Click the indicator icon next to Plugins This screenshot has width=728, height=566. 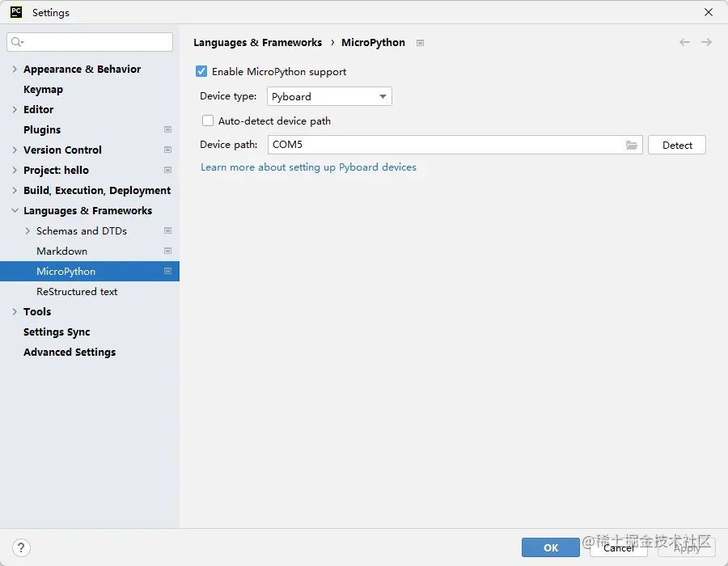tap(168, 129)
